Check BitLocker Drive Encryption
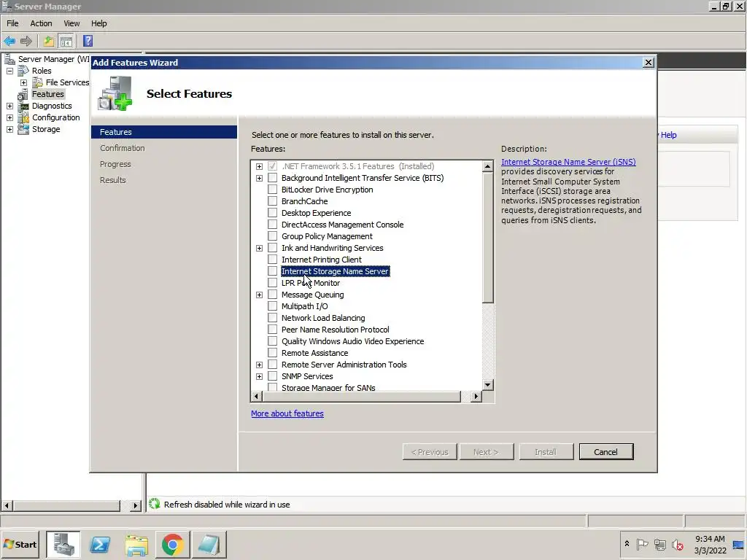This screenshot has height=560, width=747. [x=273, y=190]
